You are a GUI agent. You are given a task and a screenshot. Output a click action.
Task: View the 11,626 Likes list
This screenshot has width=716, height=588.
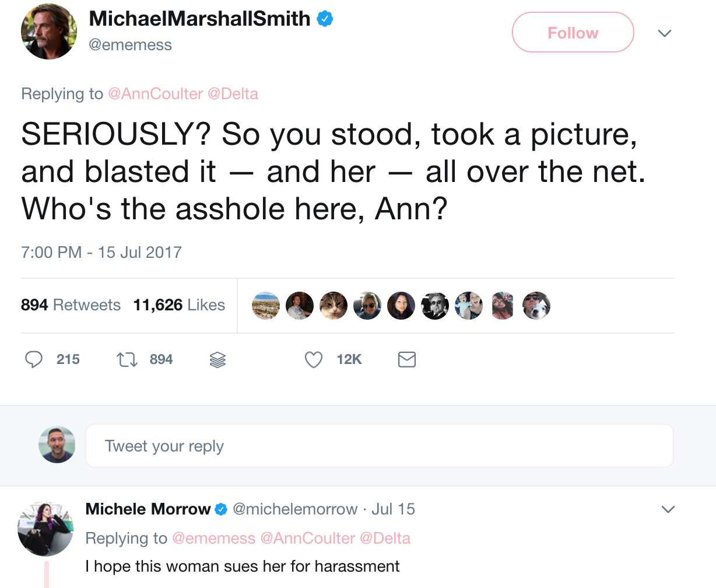pyautogui.click(x=179, y=305)
